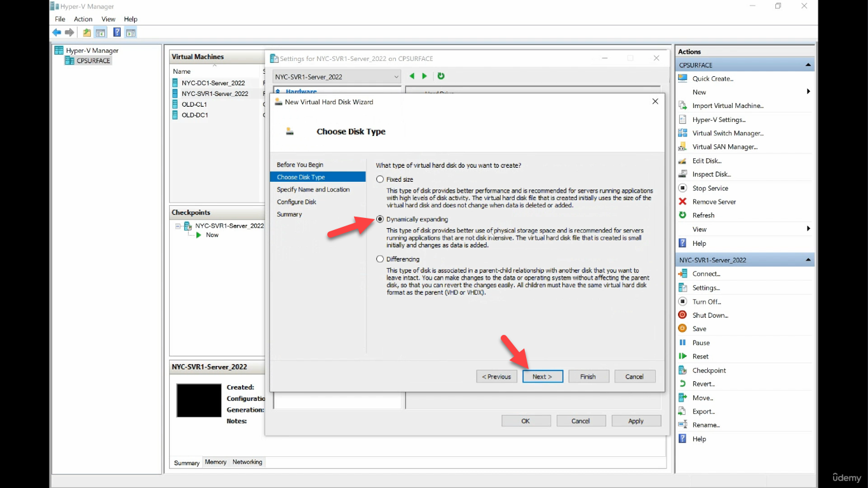
Task: Select the Dynamically expanding radio button
Action: [380, 219]
